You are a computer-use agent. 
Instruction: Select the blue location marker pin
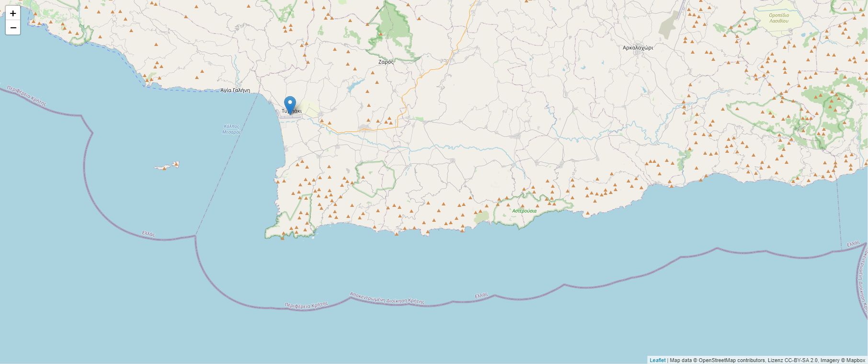point(290,106)
